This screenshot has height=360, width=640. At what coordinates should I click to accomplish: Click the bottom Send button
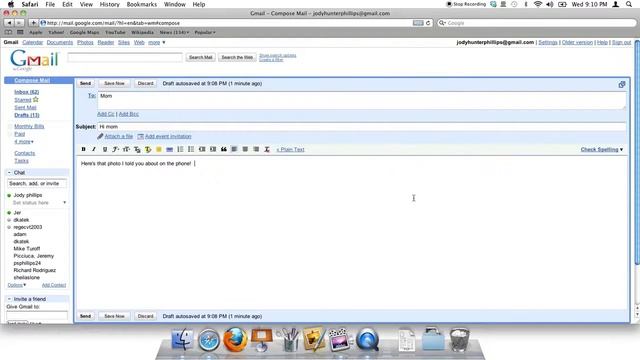tap(85, 316)
